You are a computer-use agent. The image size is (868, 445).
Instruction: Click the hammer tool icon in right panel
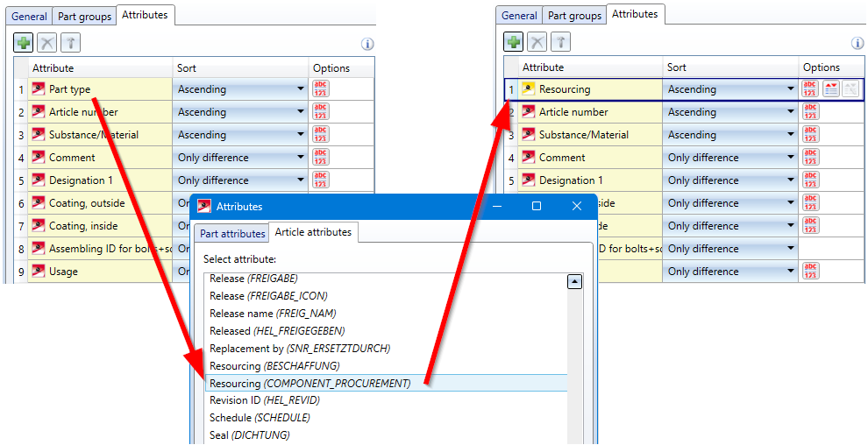[x=560, y=43]
